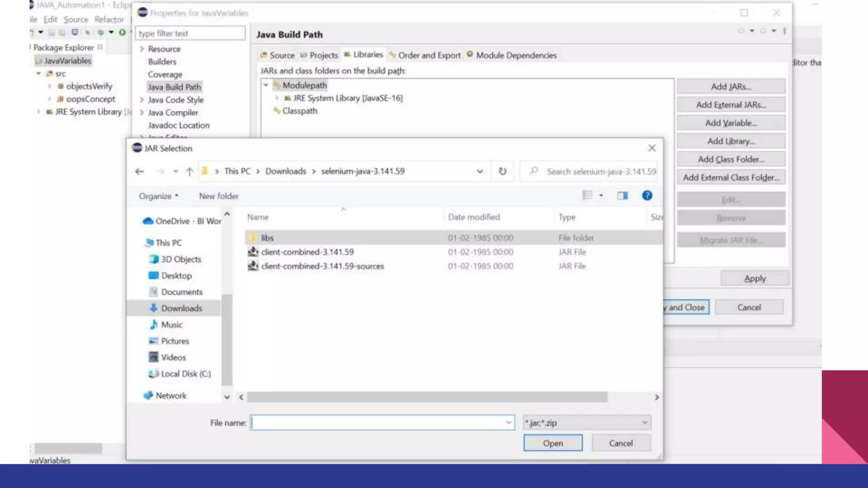Click the Add External JARs button
This screenshot has width=868, height=488.
point(731,105)
